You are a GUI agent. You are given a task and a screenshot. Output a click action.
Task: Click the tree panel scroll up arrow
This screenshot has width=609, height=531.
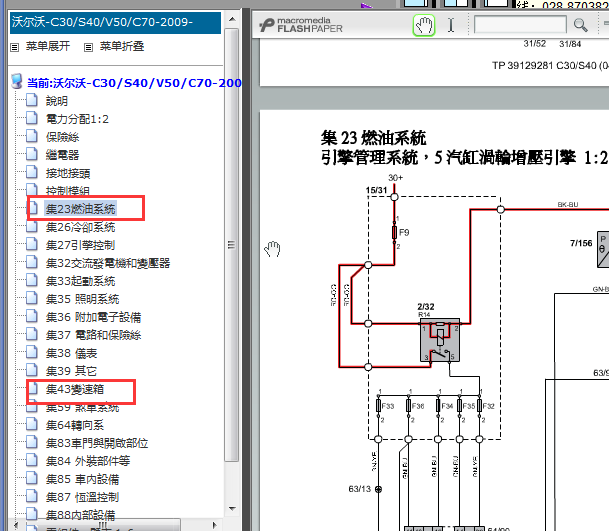(x=232, y=19)
